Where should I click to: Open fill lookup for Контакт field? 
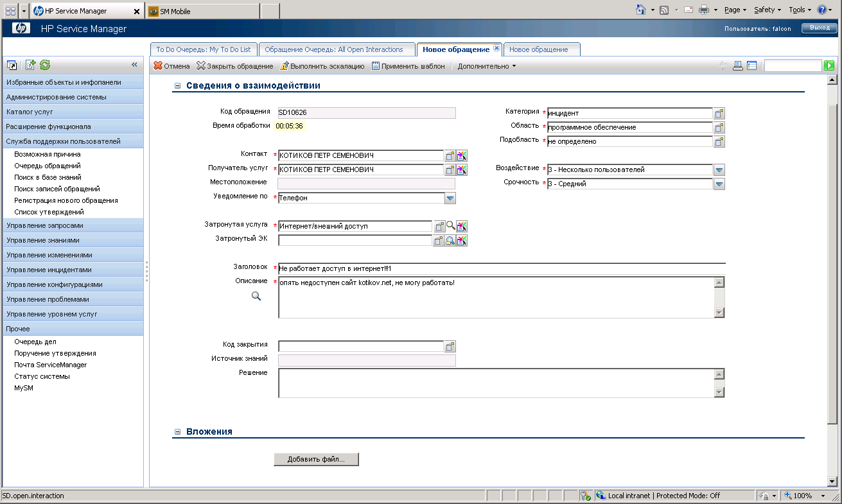(x=450, y=155)
